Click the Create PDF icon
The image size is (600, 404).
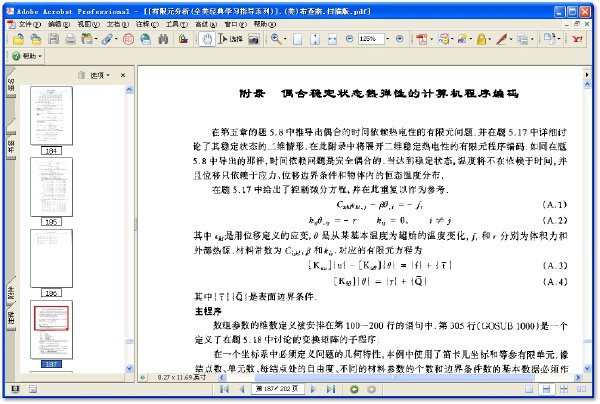[x=422, y=39]
